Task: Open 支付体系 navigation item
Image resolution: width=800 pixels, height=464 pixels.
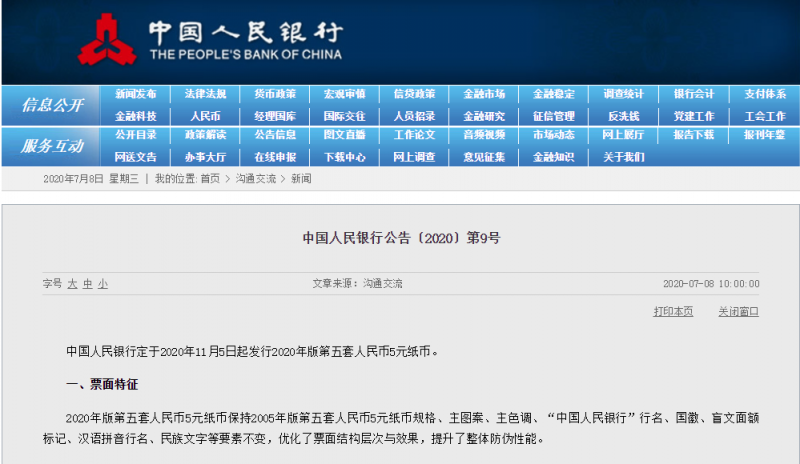Action: (x=764, y=94)
